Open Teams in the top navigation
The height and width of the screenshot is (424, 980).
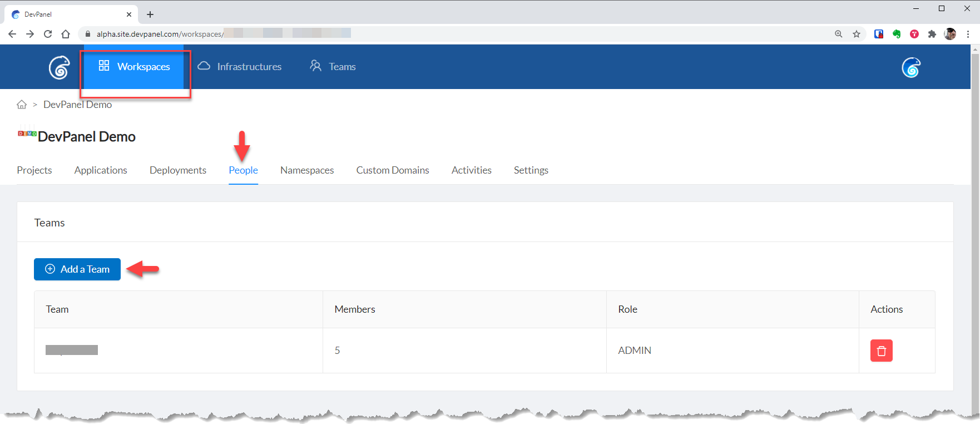tap(333, 67)
